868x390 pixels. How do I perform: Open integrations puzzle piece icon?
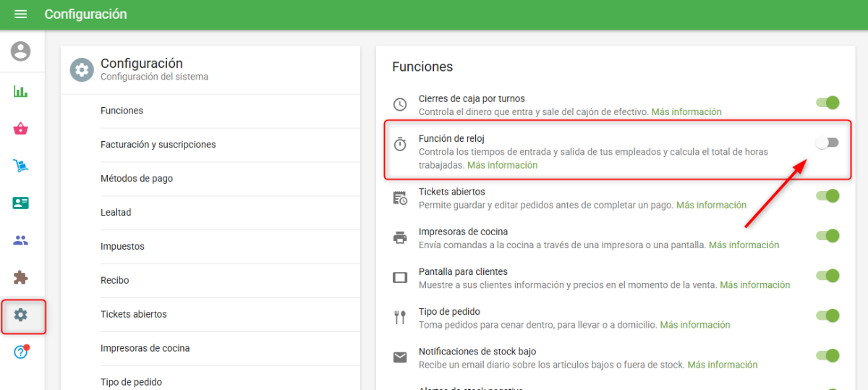21,278
